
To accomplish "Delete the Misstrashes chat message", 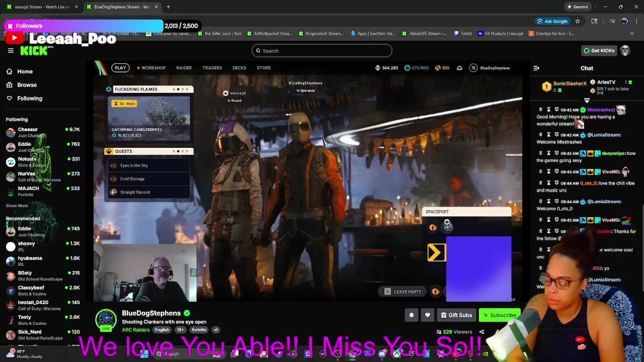I will 540,110.
